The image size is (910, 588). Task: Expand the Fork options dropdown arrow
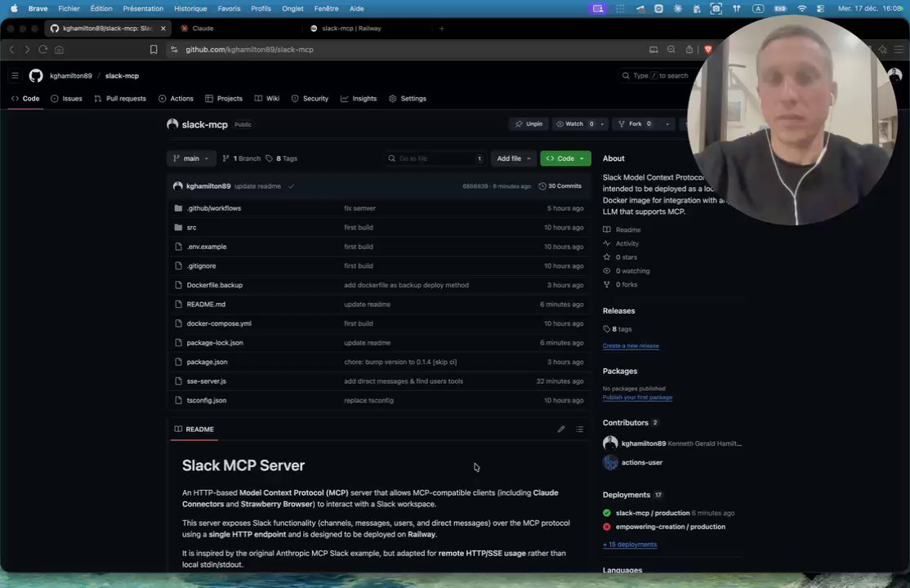tap(667, 124)
